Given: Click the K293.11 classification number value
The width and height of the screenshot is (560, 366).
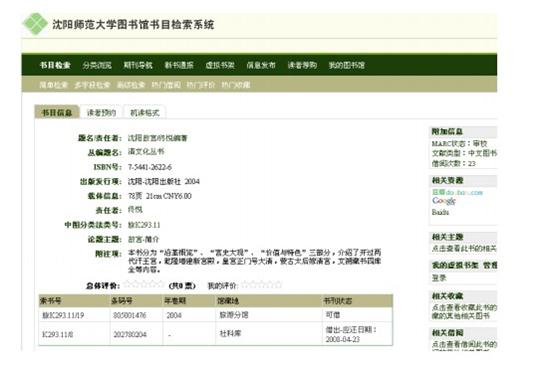Looking at the screenshot, I should coord(144,225).
